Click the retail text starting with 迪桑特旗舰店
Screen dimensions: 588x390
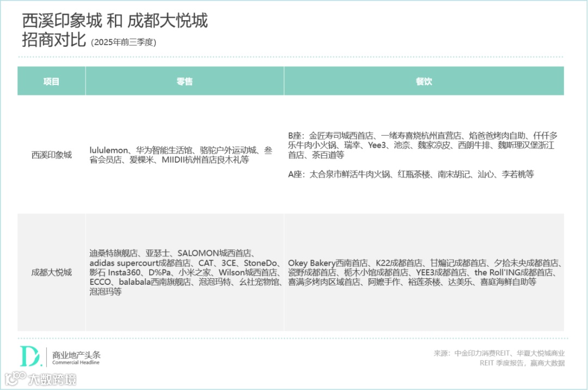185,272
